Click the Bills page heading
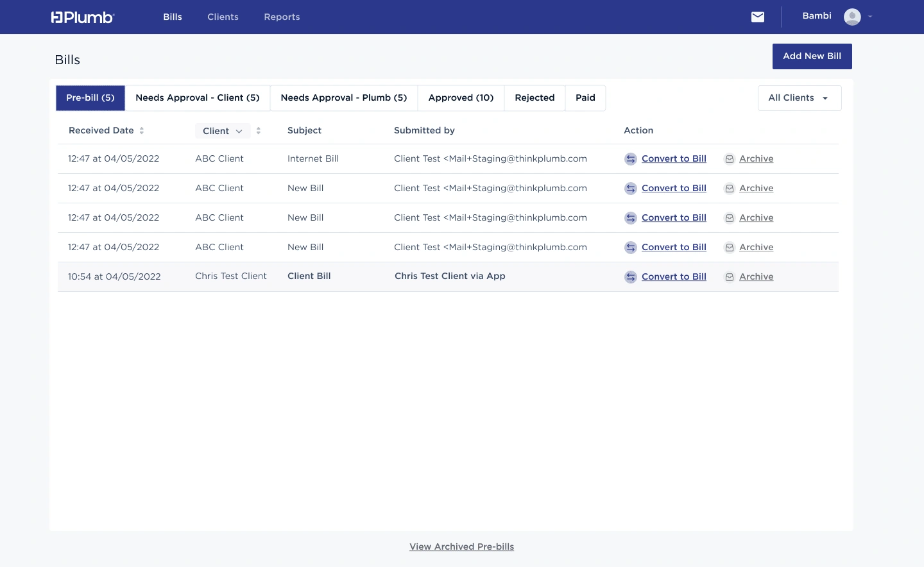The width and height of the screenshot is (924, 567). [67, 60]
